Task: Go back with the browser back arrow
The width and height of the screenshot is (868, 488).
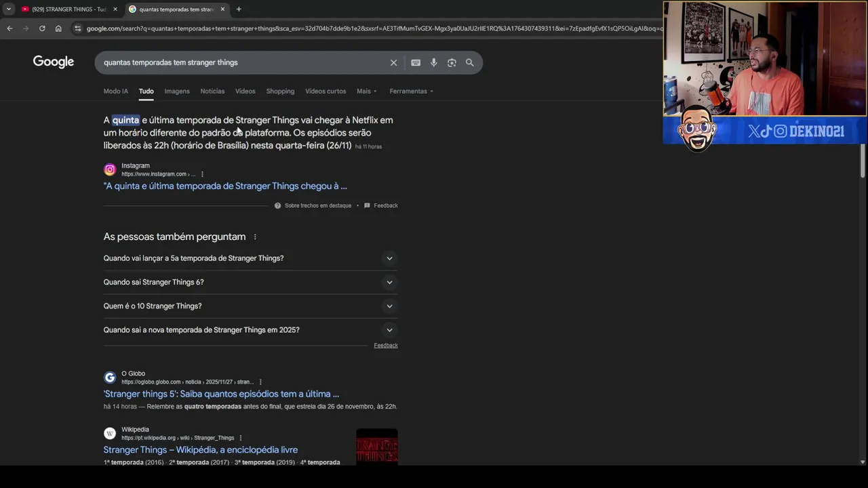Action: (x=9, y=28)
